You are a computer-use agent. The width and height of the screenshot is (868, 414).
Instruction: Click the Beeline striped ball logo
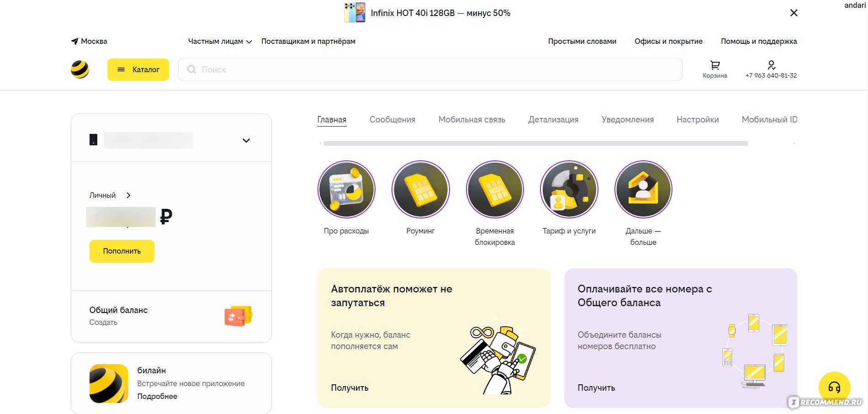tap(80, 69)
